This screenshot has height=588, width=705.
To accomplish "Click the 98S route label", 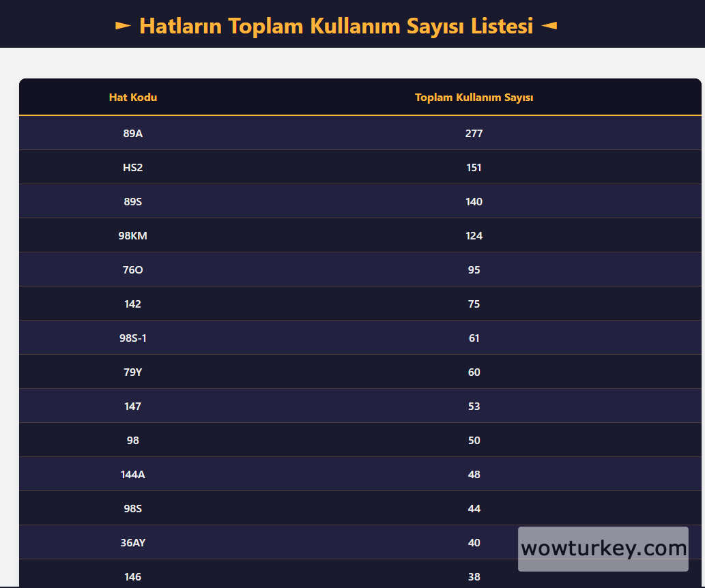I will (x=132, y=508).
